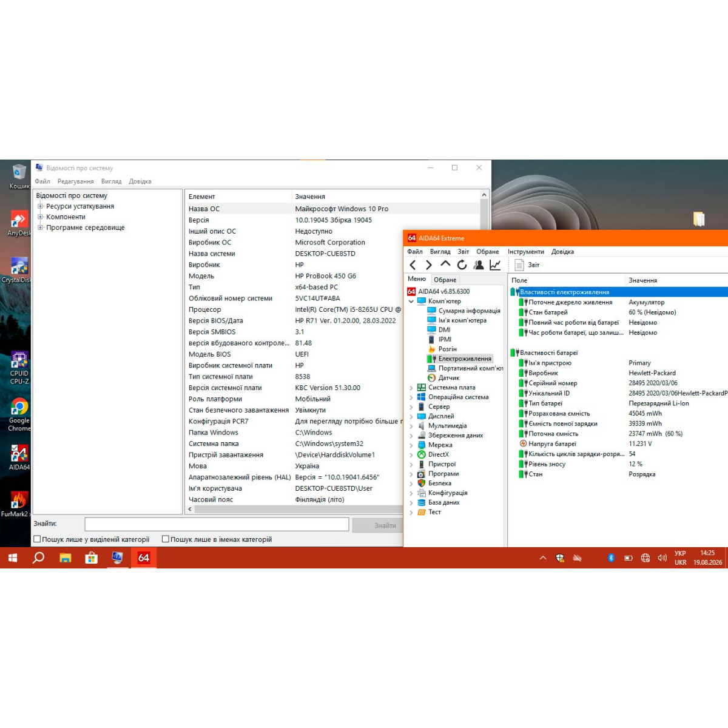The image size is (728, 728).
Task: Open the Обране menu in AIDA64
Action: tap(488, 252)
